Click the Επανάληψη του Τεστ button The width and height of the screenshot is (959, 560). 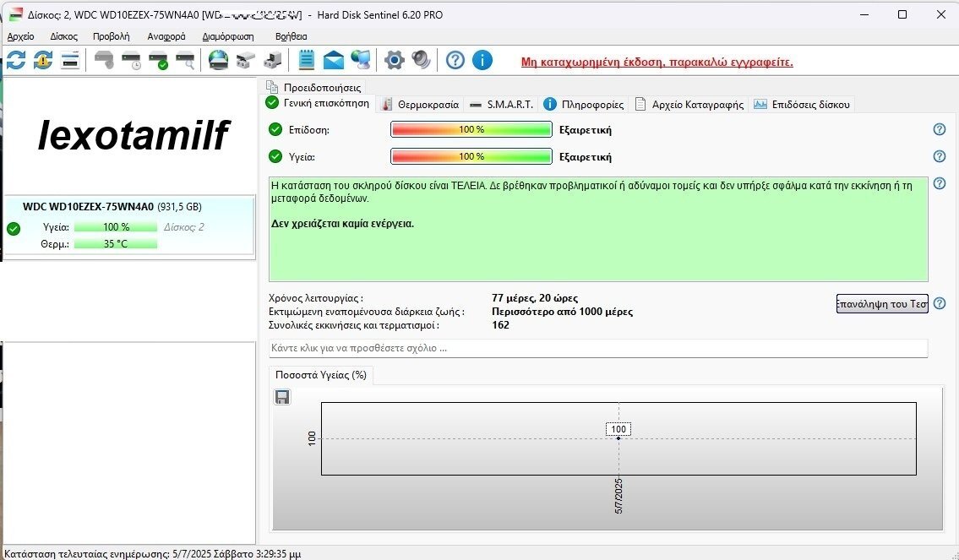(x=882, y=304)
